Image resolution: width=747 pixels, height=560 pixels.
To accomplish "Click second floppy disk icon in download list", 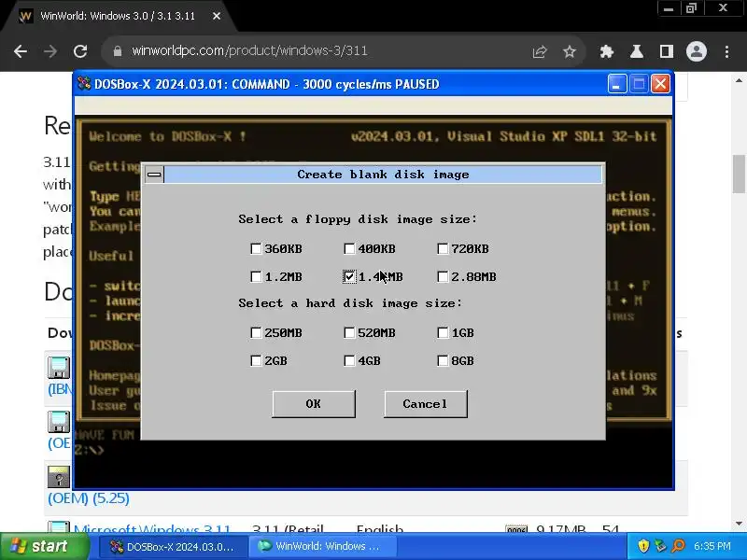I will pyautogui.click(x=59, y=422).
